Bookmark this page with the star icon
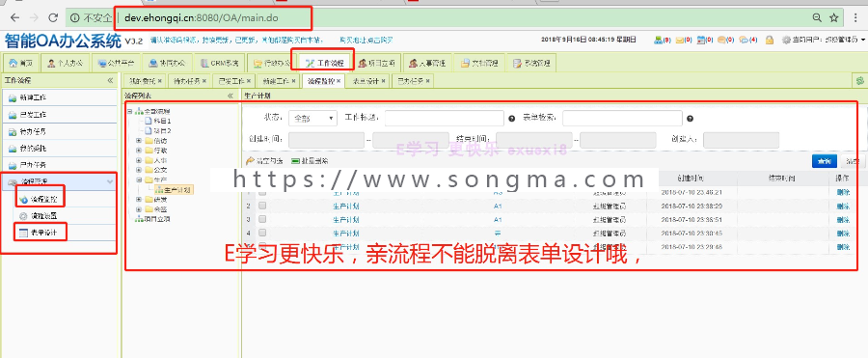The image size is (868, 358). coord(834,17)
